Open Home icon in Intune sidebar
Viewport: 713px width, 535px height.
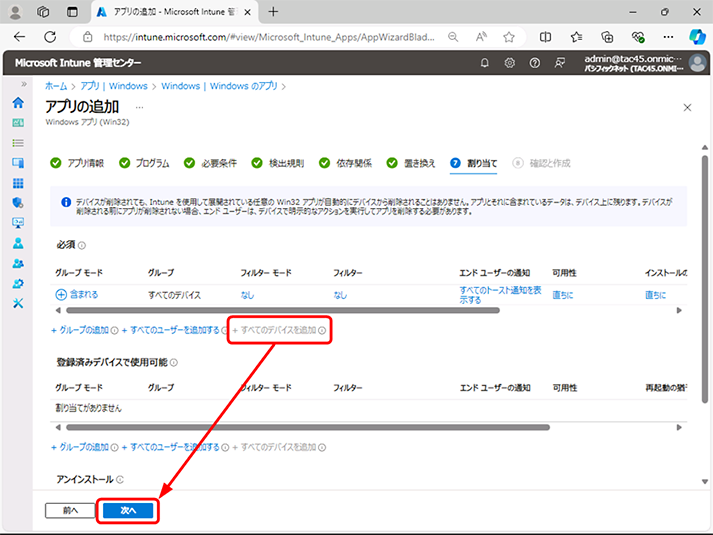pyautogui.click(x=18, y=103)
